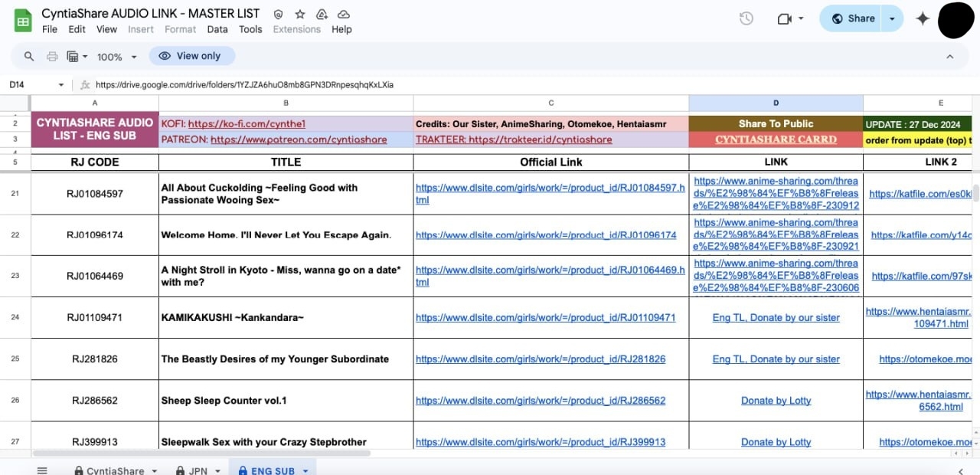Open the JPN sheet tab menu arrow

[x=217, y=470]
